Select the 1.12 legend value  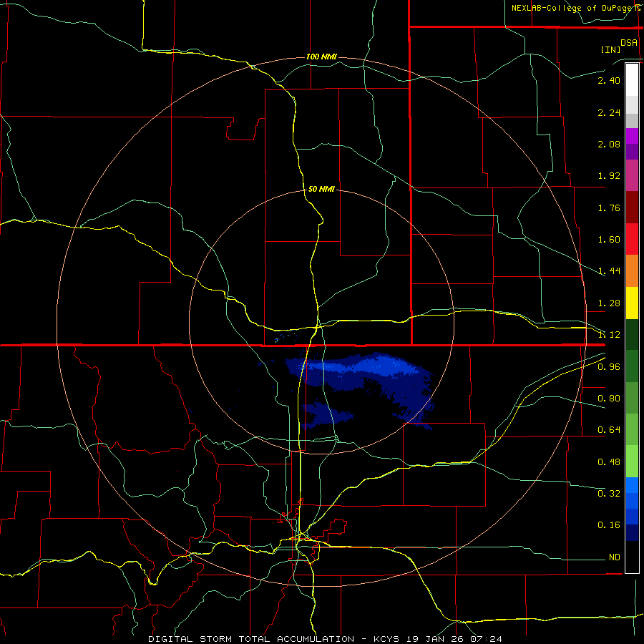(x=609, y=335)
